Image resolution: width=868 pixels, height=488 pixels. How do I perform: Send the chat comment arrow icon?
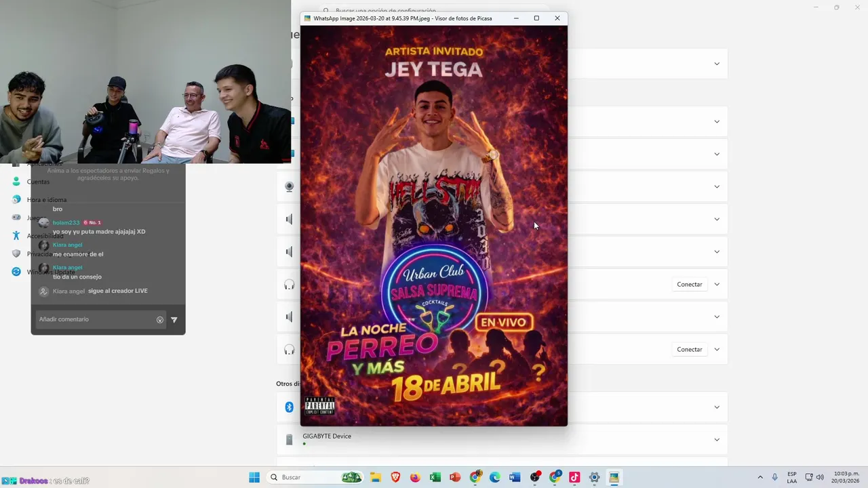click(174, 320)
